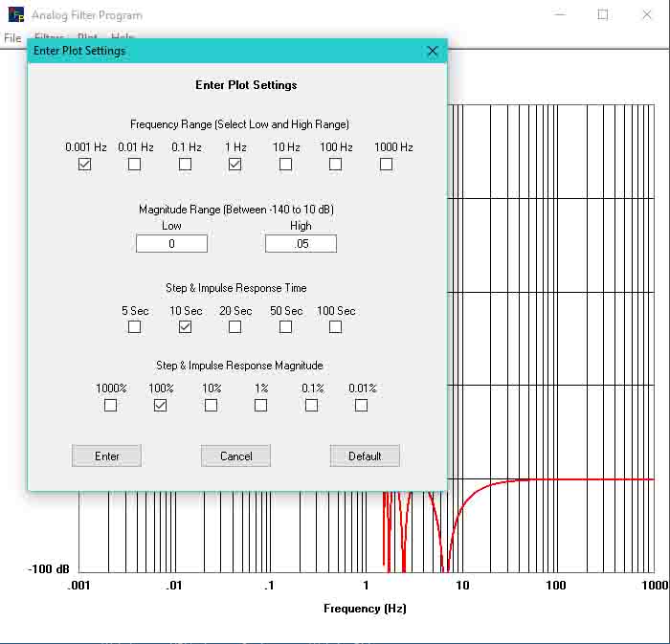
Task: Check the 10 Hz frequency checkbox
Action: pos(285,164)
